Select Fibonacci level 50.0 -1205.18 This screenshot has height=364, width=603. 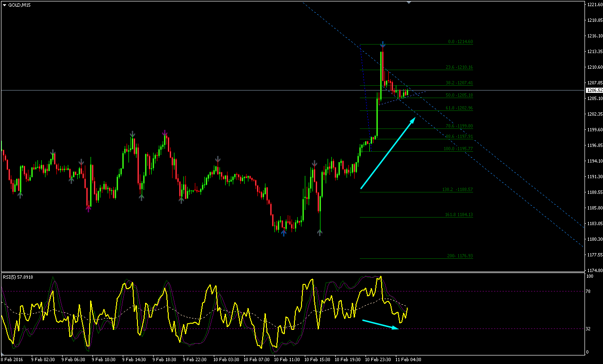click(x=459, y=95)
